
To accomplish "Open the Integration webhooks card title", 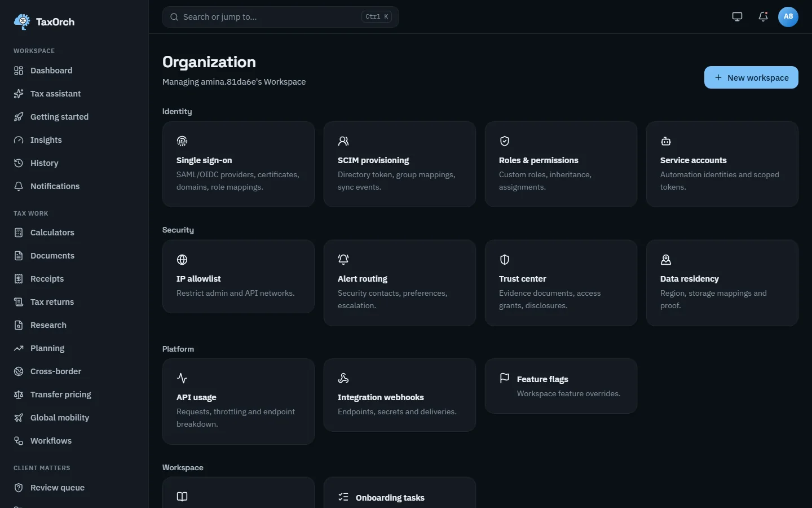I will [381, 397].
